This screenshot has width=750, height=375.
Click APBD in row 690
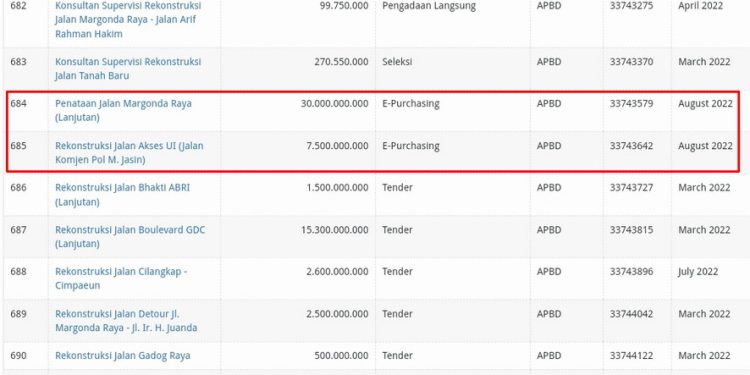tap(549, 355)
